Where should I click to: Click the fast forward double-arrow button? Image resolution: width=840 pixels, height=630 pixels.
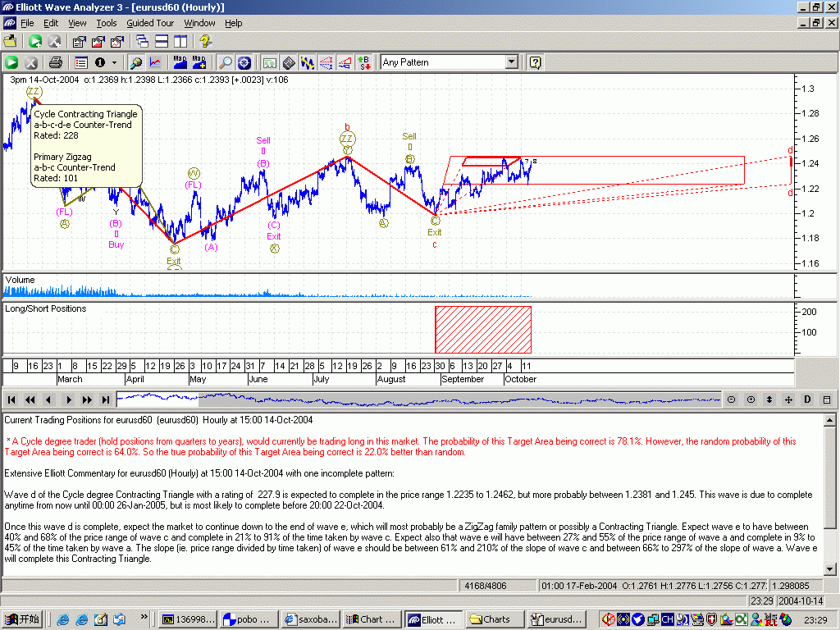[87, 399]
